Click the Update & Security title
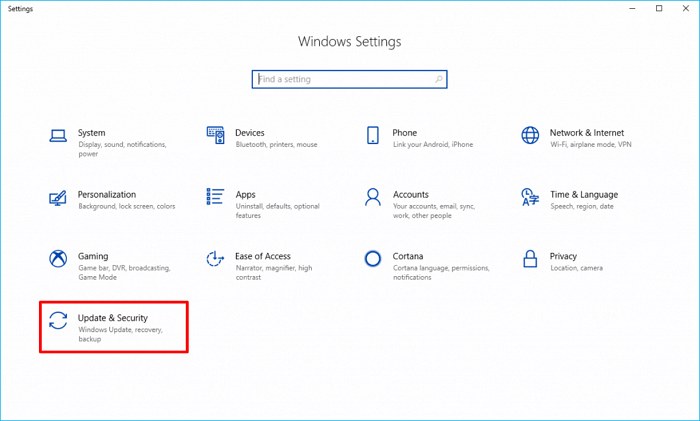Image resolution: width=700 pixels, height=421 pixels. 112,318
